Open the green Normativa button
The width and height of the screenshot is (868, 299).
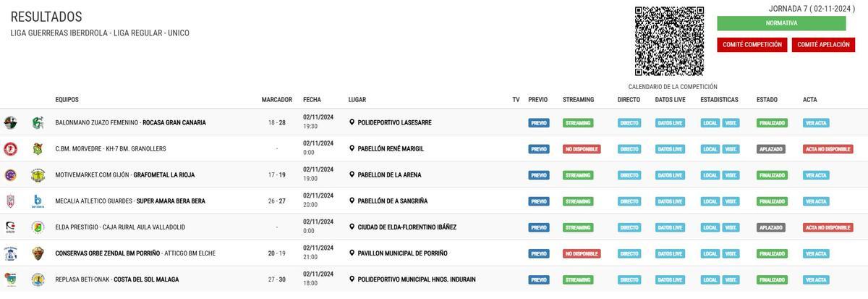pos(781,23)
